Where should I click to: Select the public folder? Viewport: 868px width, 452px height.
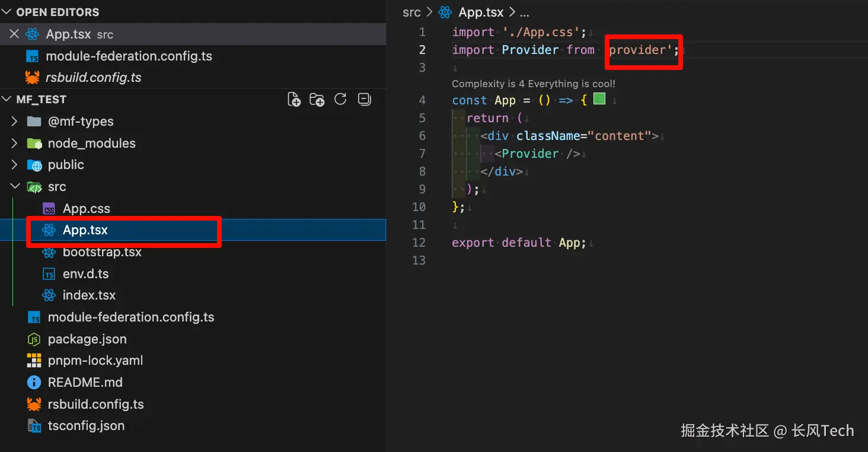[193, 165]
